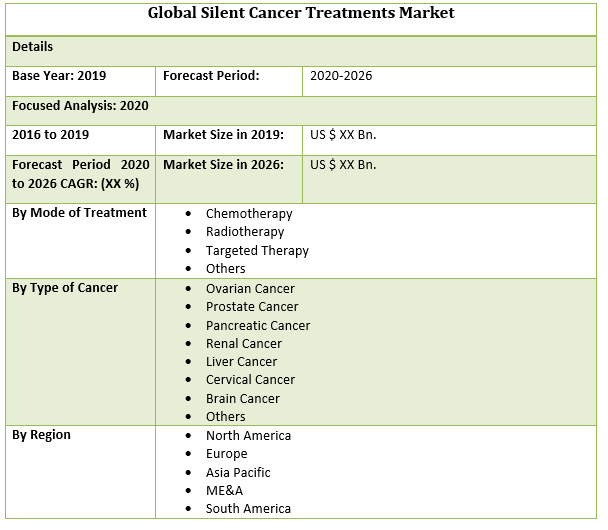This screenshot has height=530, width=608.
Task: Select the Market Size in 2019 label
Action: pyautogui.click(x=223, y=135)
